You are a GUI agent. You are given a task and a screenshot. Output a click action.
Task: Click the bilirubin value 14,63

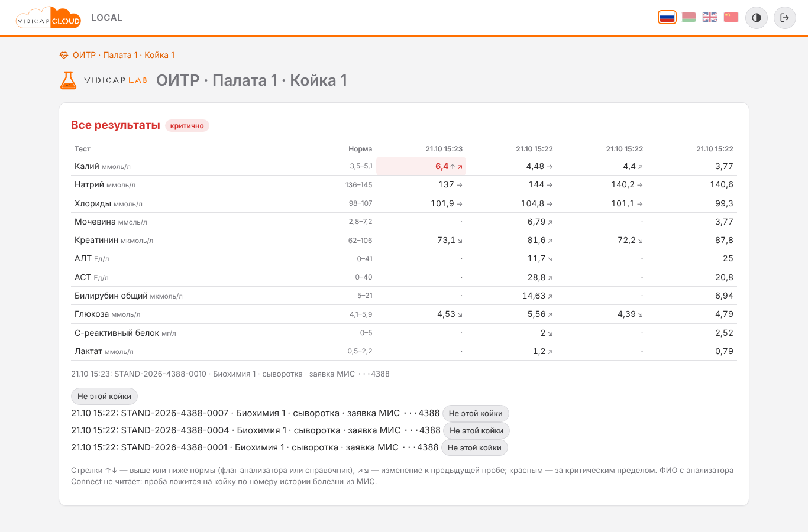(534, 296)
